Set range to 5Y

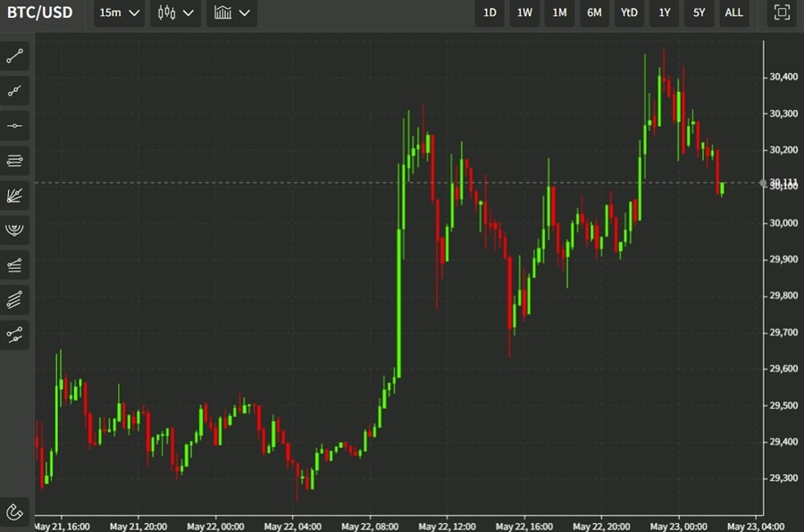699,12
